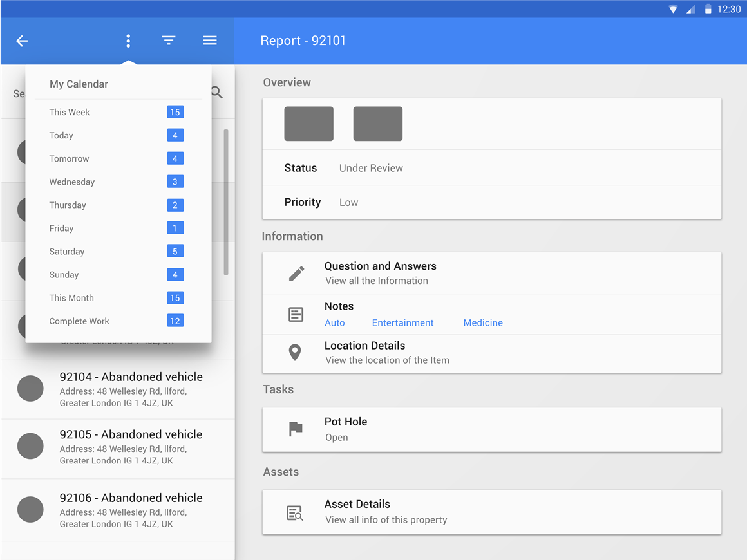
Task: Select Complete Work in calendar menu
Action: click(x=118, y=321)
